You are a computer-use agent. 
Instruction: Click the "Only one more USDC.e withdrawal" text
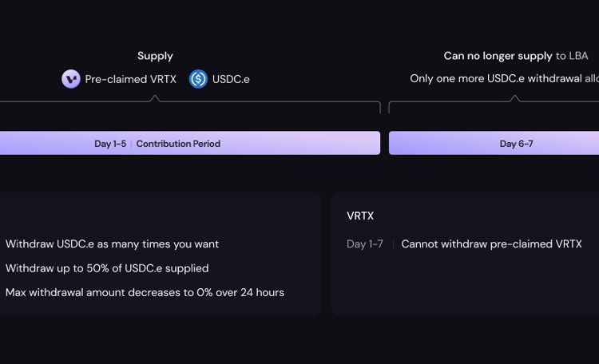[503, 78]
